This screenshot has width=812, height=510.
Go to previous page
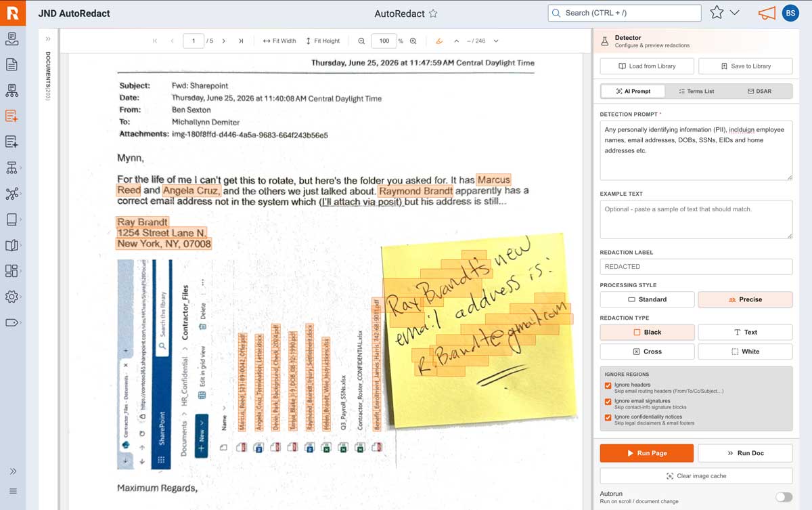click(172, 41)
